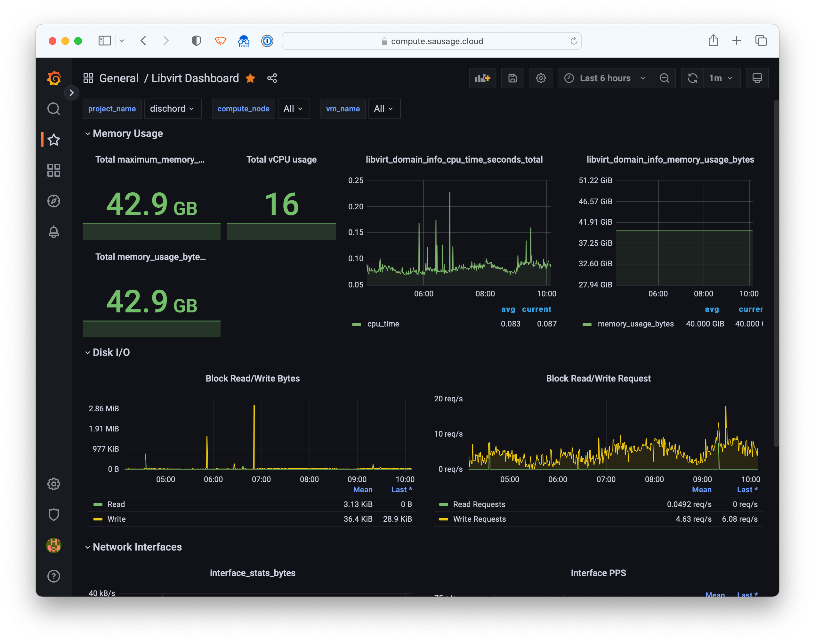Save dashboard with floppy icon
Viewport: 815px width, 644px height.
(x=512, y=78)
